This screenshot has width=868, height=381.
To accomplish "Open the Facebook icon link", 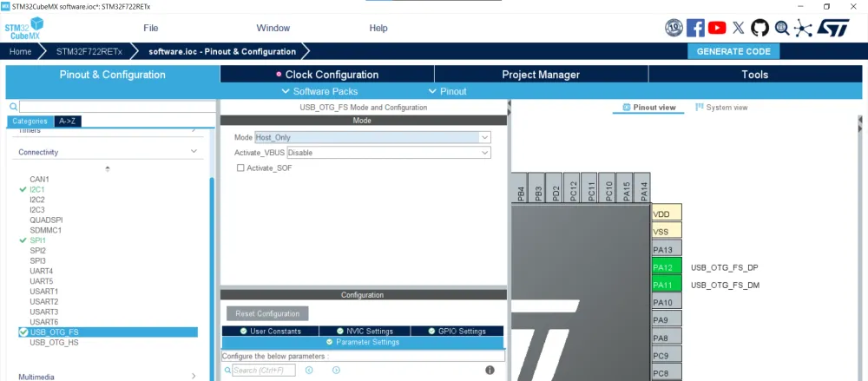I will (x=695, y=28).
